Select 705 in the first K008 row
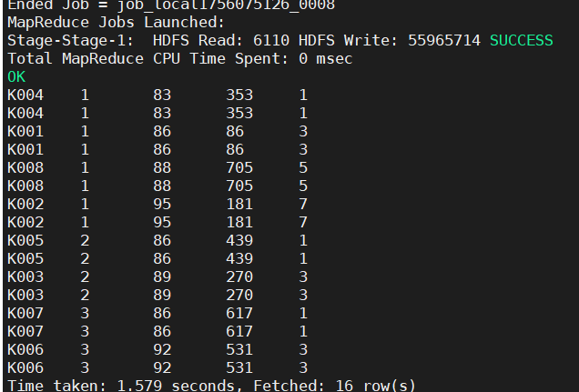Screen dimensions: 579x392 (x=239, y=167)
